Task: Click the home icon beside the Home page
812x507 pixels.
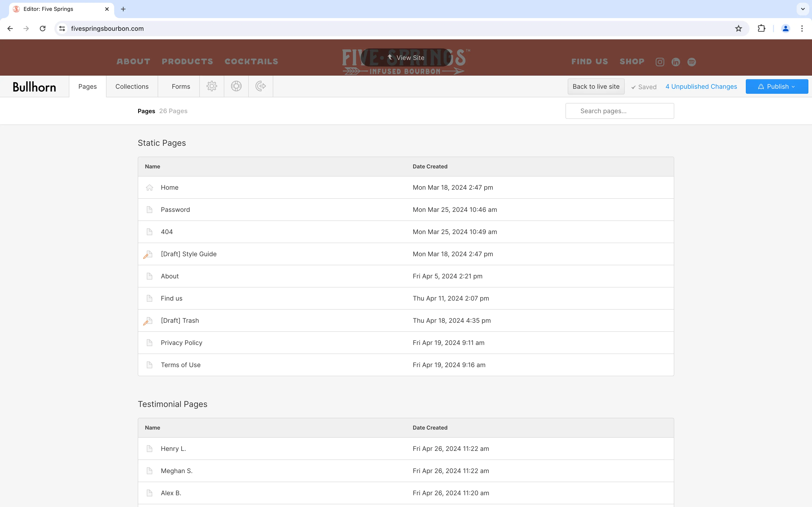Action: pos(150,187)
